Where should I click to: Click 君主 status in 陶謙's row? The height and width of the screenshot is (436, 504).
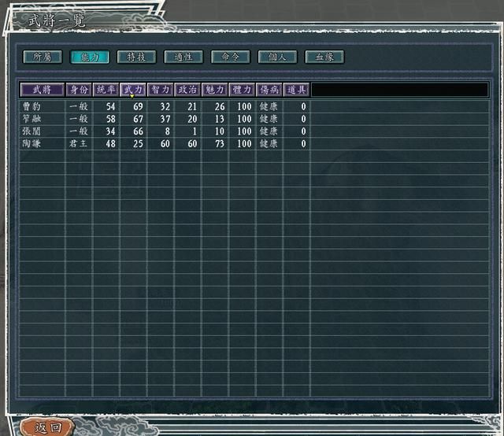(79, 143)
